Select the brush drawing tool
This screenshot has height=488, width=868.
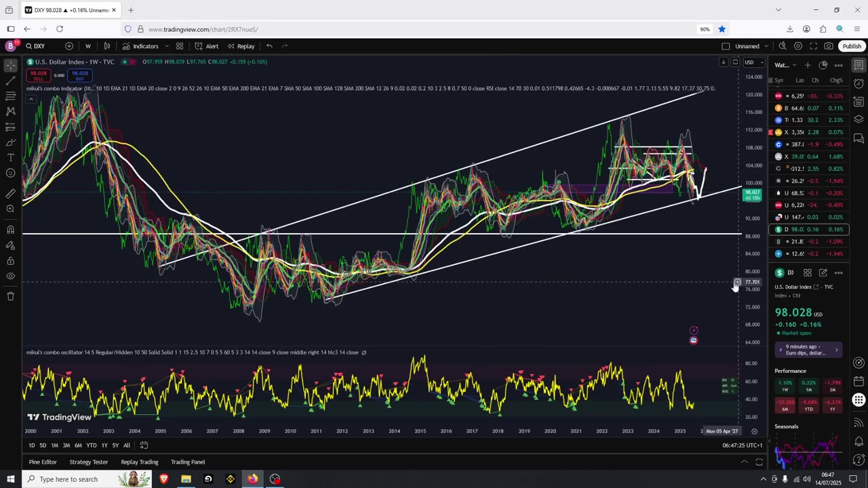point(10,142)
